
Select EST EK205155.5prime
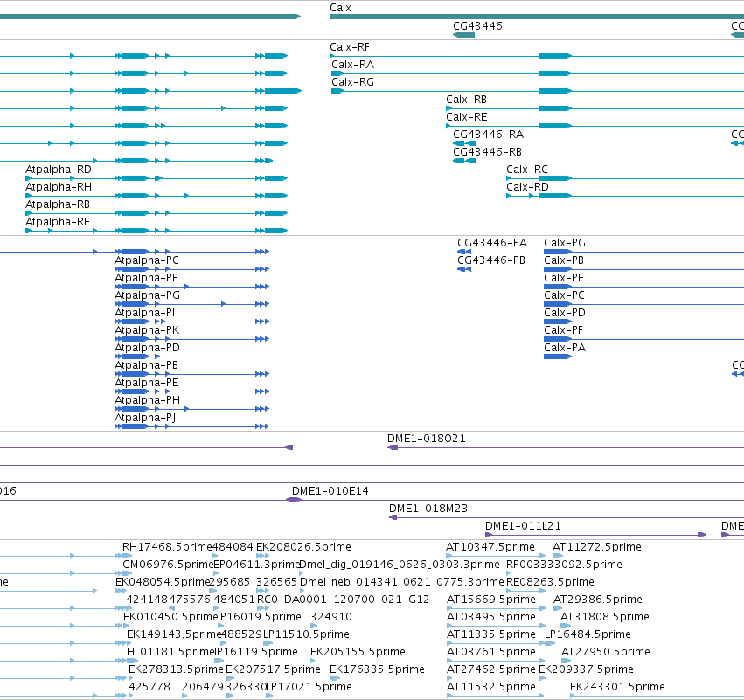[358, 652]
